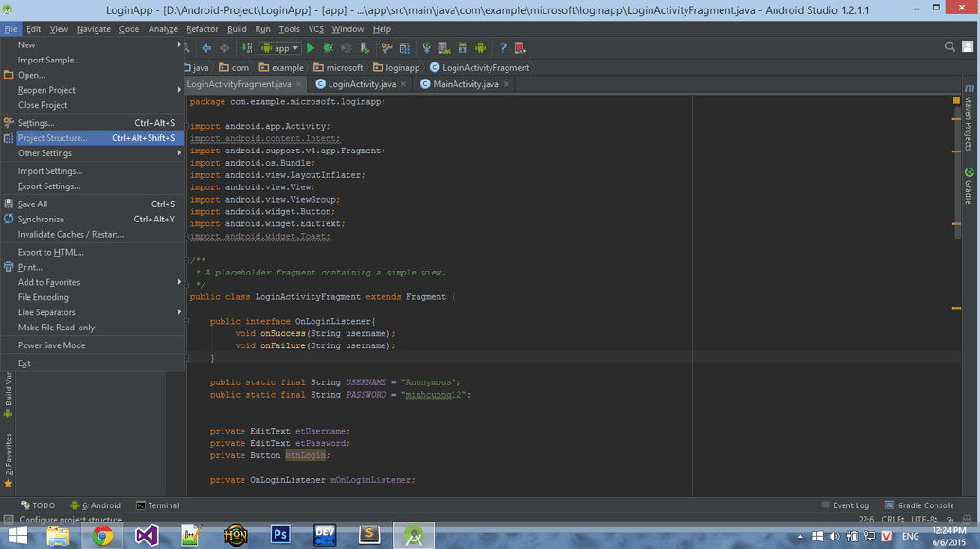Open the Event Log tool window

click(x=845, y=505)
